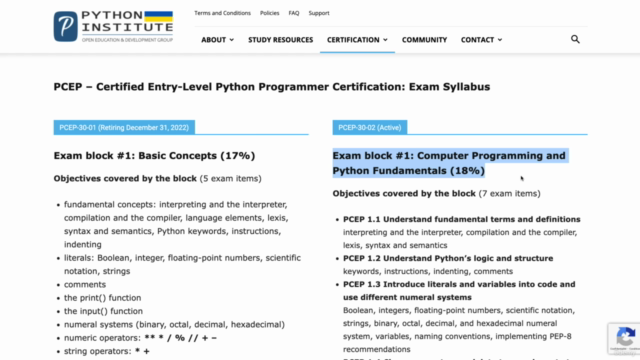Open the Policies link
Image resolution: width=640 pixels, height=360 pixels.
pyautogui.click(x=269, y=13)
